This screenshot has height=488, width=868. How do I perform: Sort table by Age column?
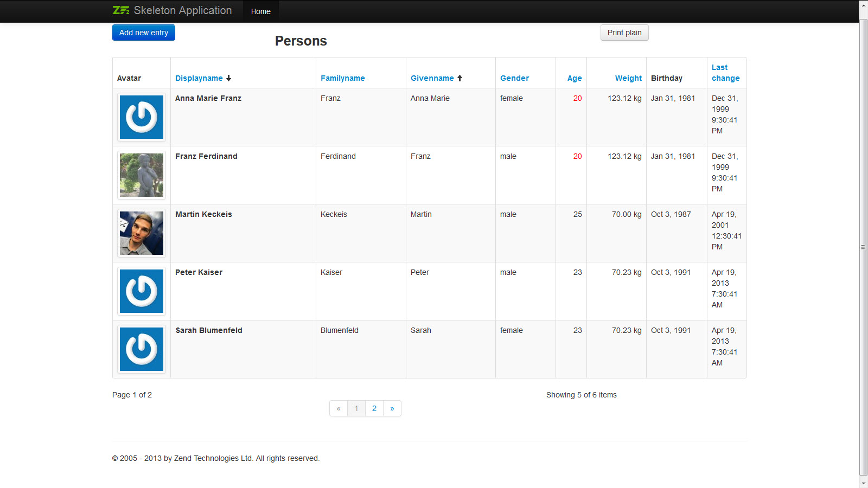click(x=575, y=78)
